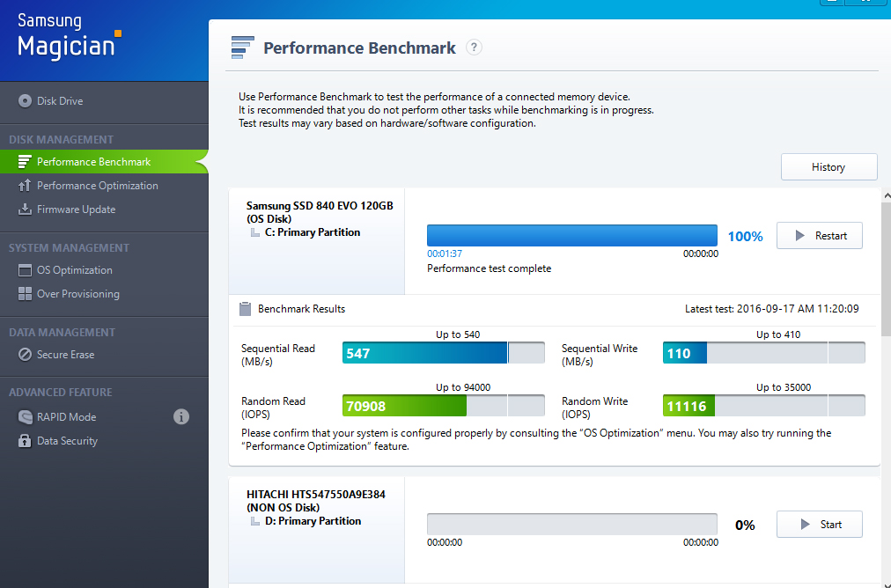Click the Up to 540 label
The image size is (891, 588).
click(458, 334)
